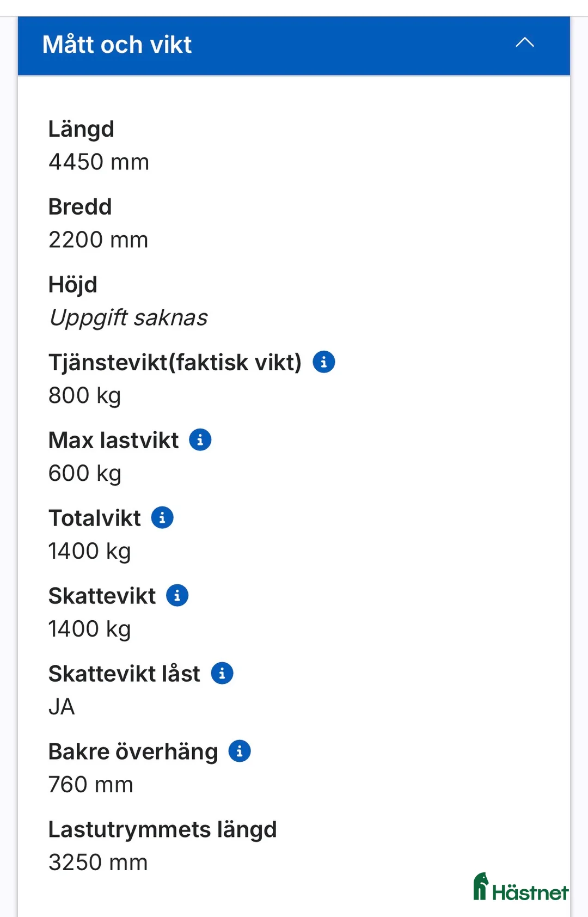Screen dimensions: 588x917
Task: Click the chevron in the blue header
Action: (524, 42)
